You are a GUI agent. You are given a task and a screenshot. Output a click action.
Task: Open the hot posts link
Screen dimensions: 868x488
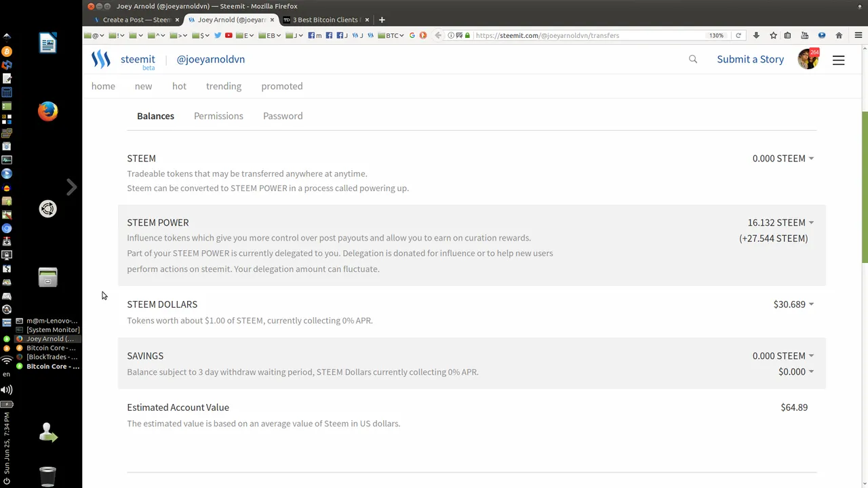(x=179, y=86)
